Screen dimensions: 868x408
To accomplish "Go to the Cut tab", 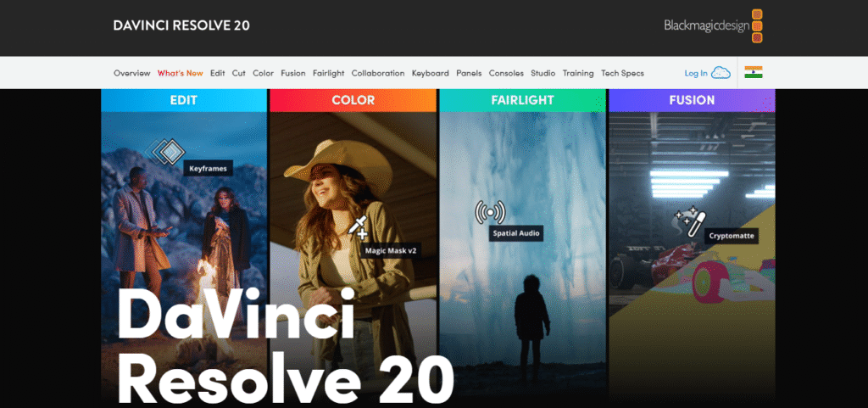I will pos(238,73).
